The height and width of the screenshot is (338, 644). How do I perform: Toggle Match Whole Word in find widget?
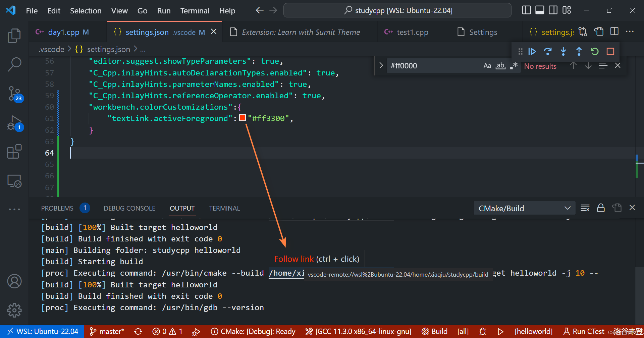click(500, 66)
